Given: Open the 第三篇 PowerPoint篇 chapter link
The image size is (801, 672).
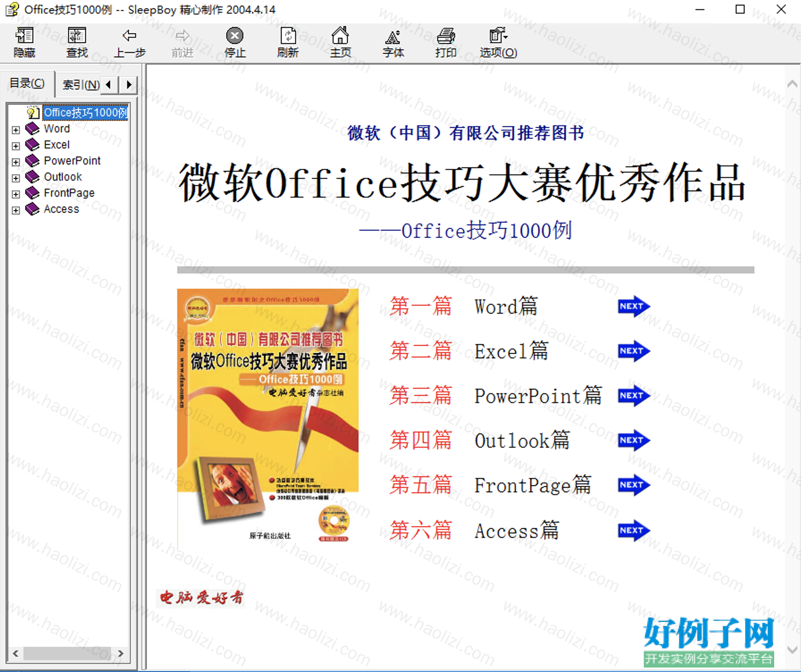Looking at the screenshot, I should 496,396.
